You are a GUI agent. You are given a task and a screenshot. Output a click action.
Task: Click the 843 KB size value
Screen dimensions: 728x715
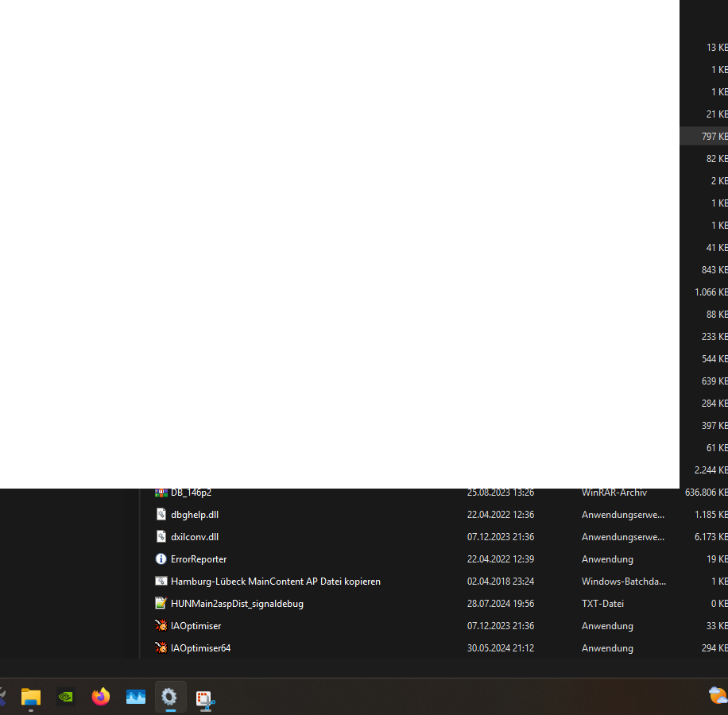pos(714,270)
